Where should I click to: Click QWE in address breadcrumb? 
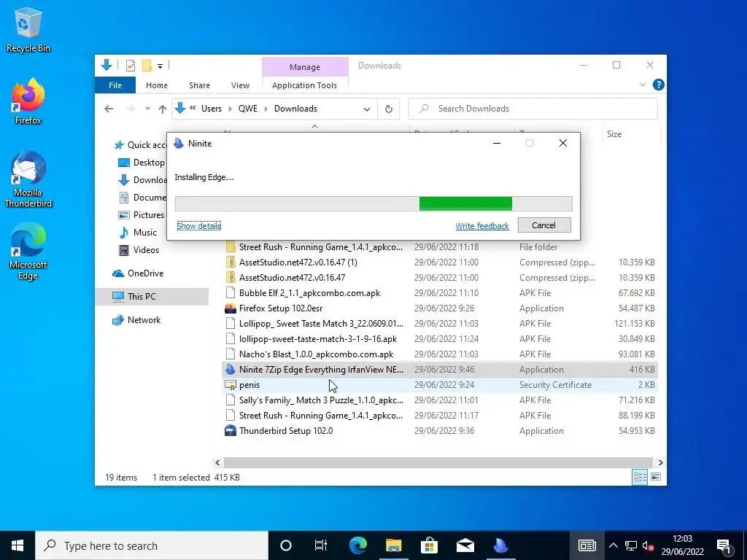click(x=248, y=109)
